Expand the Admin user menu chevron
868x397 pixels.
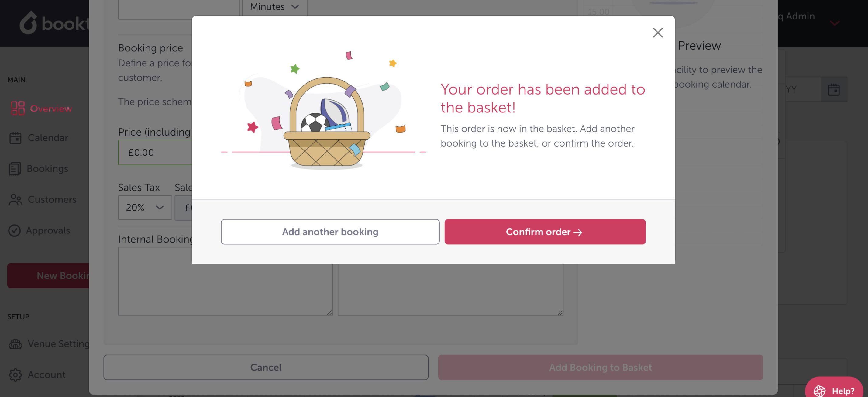click(x=834, y=23)
